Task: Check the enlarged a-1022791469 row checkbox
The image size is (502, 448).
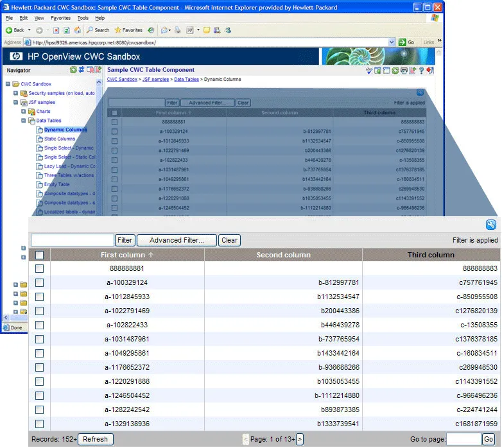Action: 39,311
